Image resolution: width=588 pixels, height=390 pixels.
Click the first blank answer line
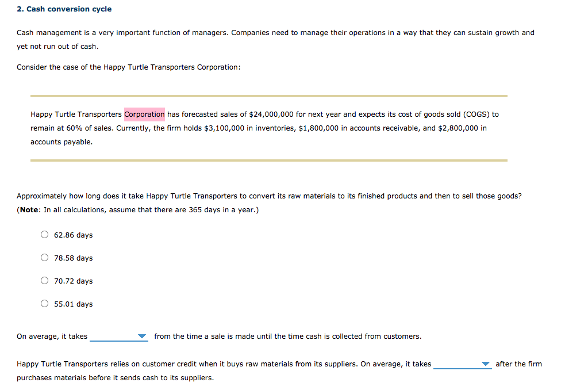(x=119, y=339)
